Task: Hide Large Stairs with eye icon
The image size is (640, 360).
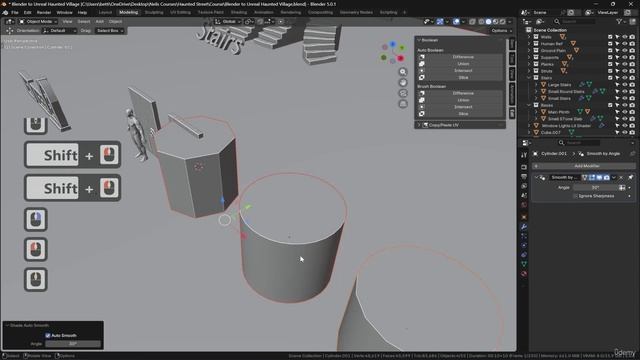Action: [624, 85]
